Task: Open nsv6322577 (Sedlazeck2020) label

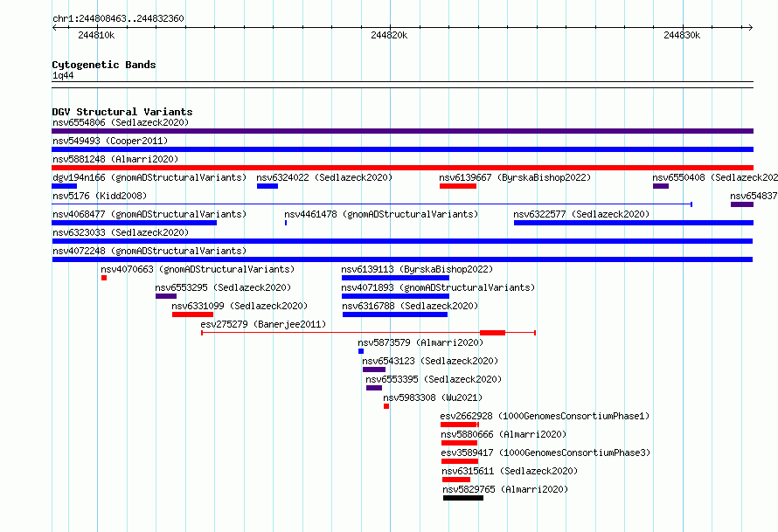Action: click(581, 214)
